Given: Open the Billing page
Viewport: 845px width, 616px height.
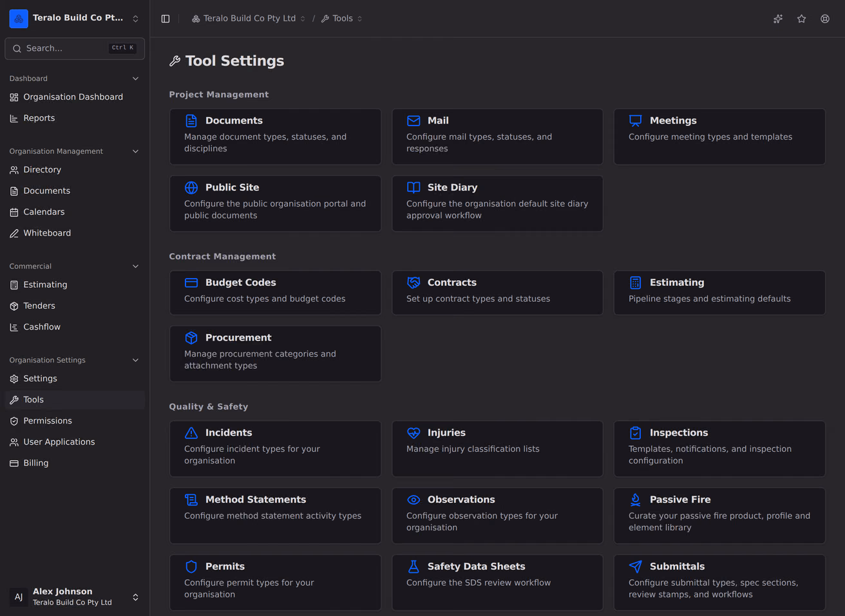Looking at the screenshot, I should pyautogui.click(x=75, y=463).
